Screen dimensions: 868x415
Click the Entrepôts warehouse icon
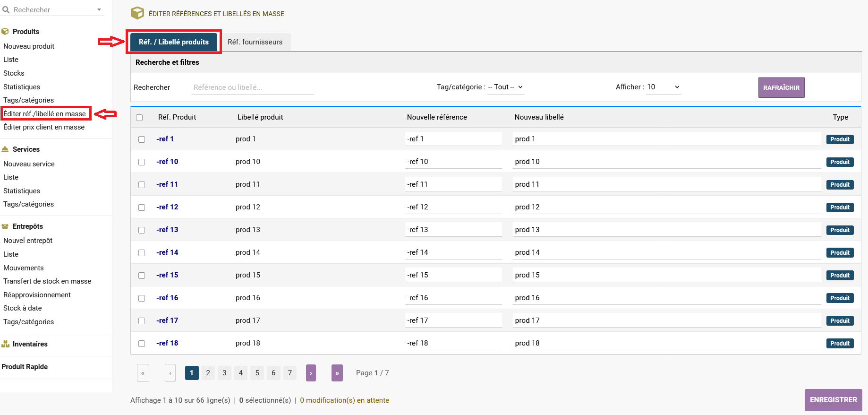5,226
